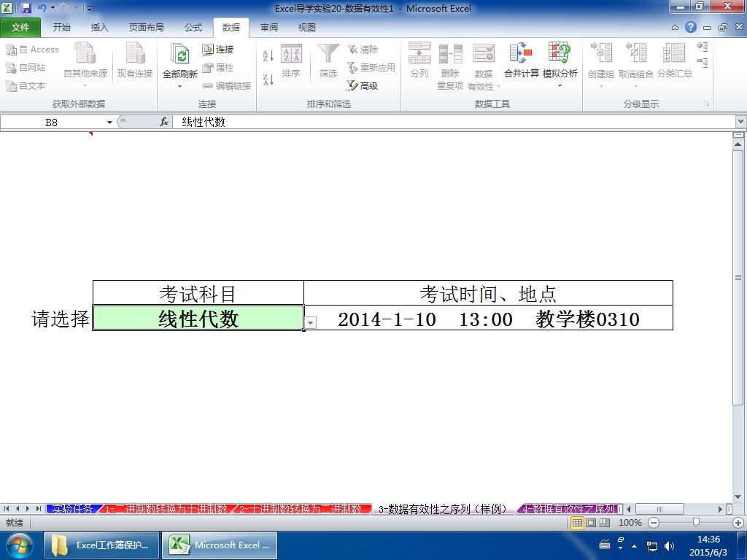Switch to Normal view in status bar
747x560 pixels.
click(x=578, y=523)
